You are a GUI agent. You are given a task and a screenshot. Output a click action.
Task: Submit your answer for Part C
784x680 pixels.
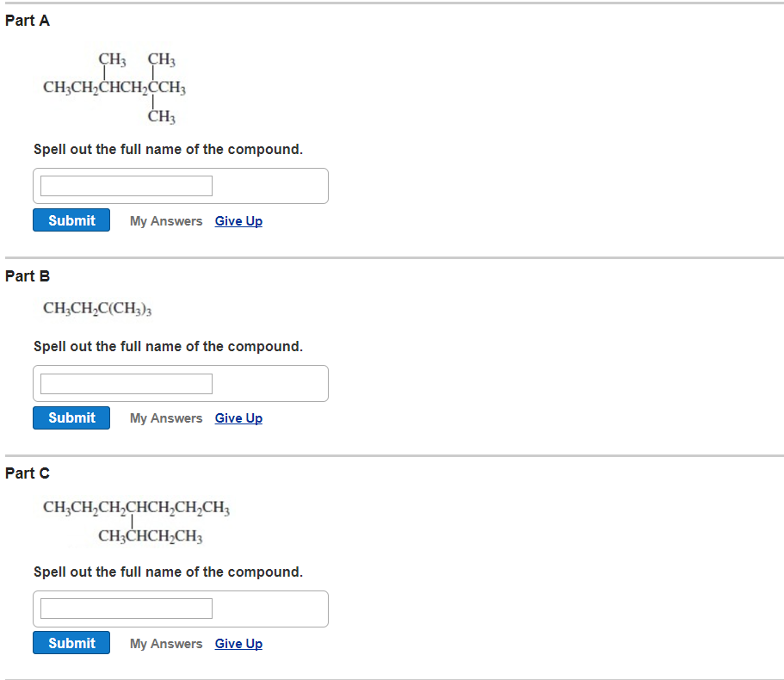tap(71, 642)
